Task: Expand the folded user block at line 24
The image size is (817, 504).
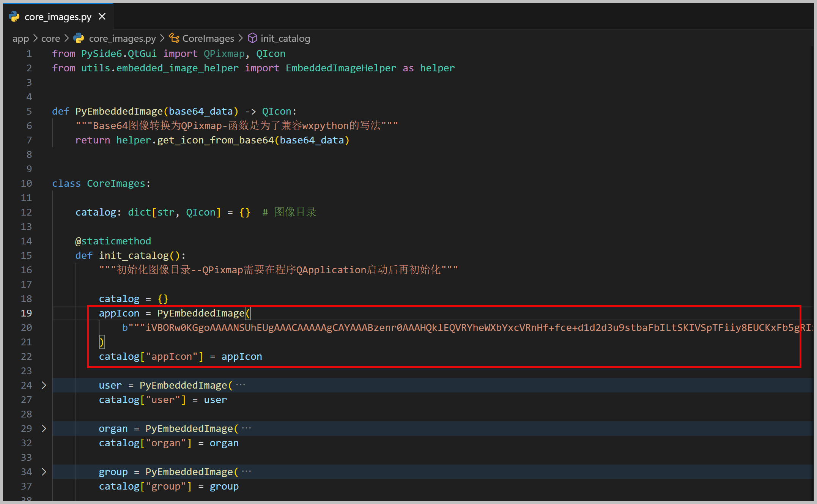Action: [44, 385]
